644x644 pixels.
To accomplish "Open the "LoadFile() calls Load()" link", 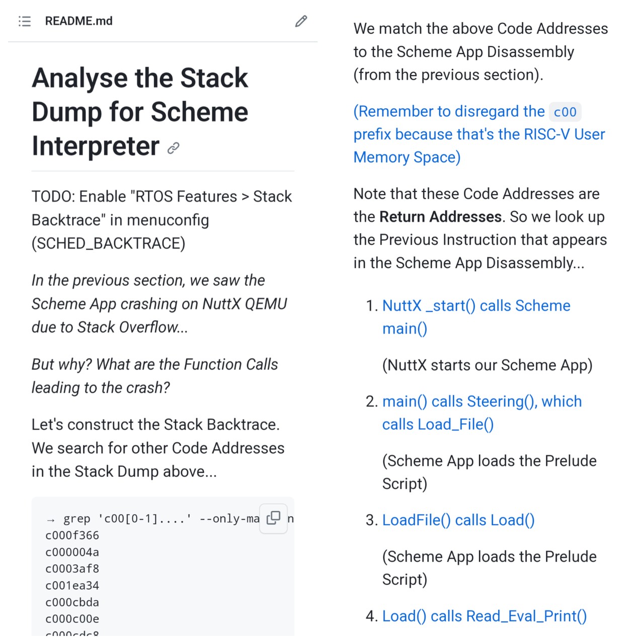I will tap(458, 520).
